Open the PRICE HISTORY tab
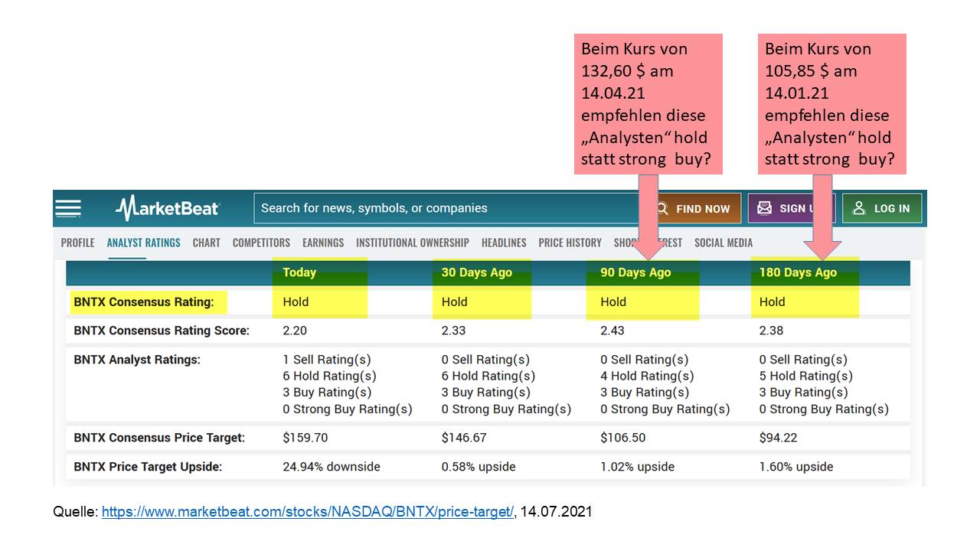This screenshot has height=551, width=980. coord(570,243)
